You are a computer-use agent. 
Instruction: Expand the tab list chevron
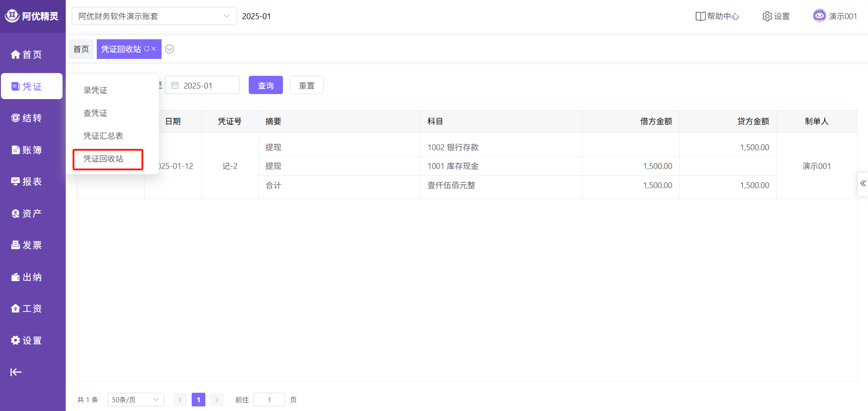tap(169, 49)
